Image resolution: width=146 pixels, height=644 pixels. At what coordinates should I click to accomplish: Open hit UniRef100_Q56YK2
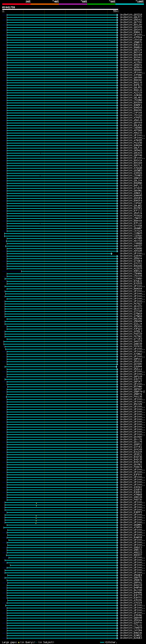pos(131,20)
